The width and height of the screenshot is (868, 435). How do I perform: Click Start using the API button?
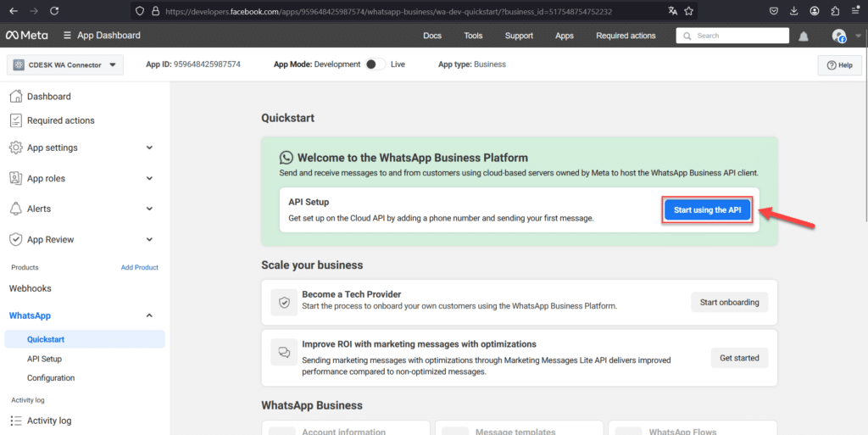708,210
